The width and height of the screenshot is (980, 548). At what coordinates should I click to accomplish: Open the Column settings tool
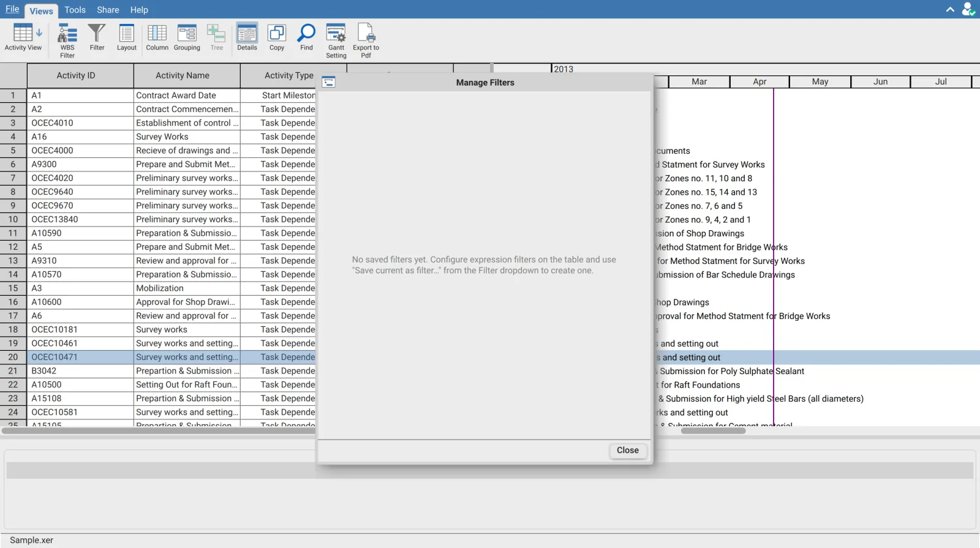pos(157,38)
